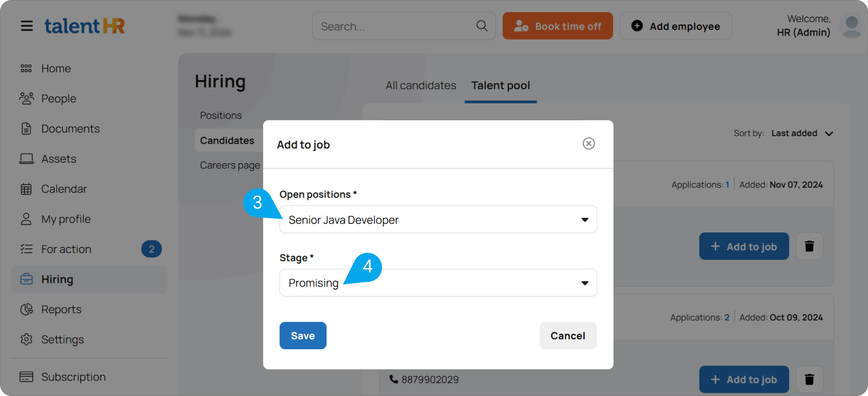Cancel the Add to job dialog
The image size is (868, 396).
(568, 336)
